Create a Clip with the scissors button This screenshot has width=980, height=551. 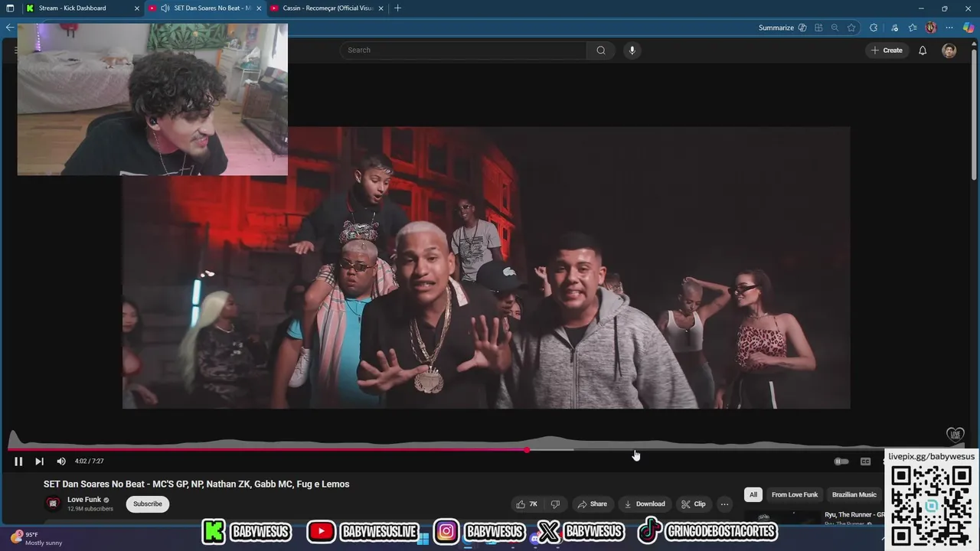point(694,504)
